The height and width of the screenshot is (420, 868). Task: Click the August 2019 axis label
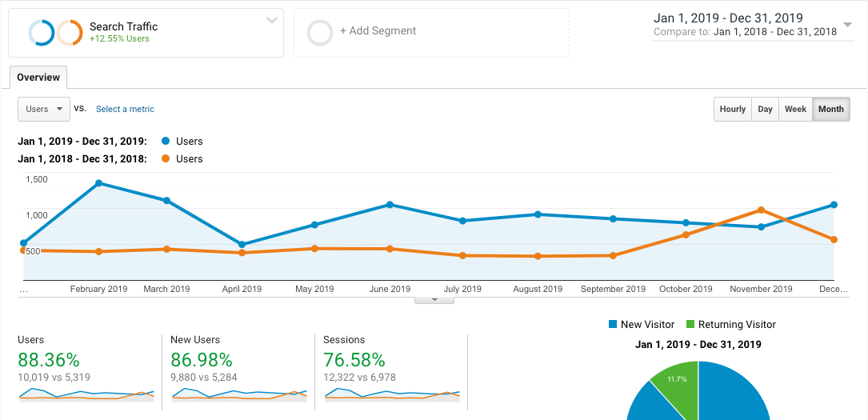click(538, 289)
